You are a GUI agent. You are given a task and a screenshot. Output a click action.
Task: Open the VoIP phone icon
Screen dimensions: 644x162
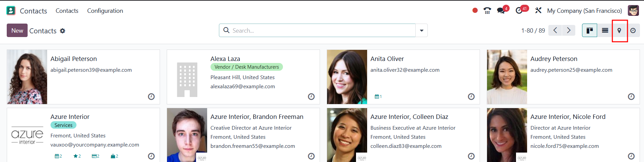[x=487, y=11]
